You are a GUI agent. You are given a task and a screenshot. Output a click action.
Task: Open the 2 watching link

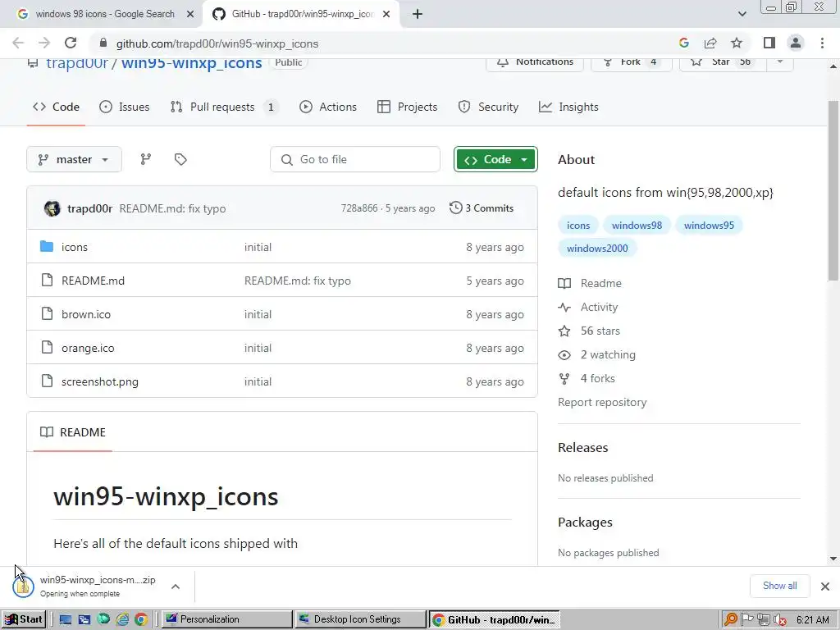pos(597,354)
